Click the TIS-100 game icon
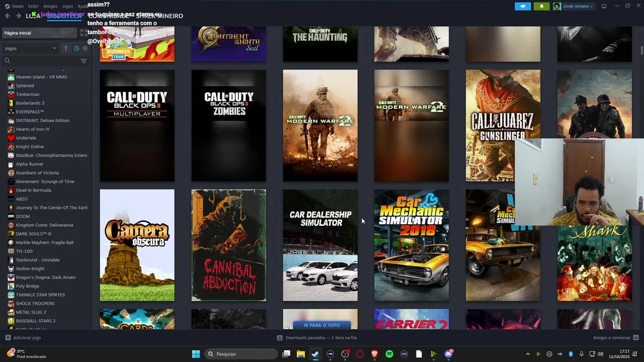The width and height of the screenshot is (644, 362). point(11,251)
